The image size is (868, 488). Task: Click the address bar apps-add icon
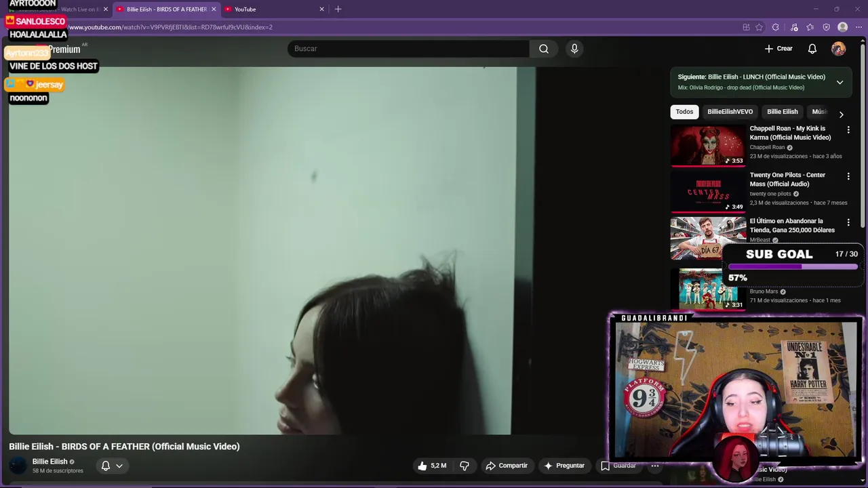tap(746, 27)
